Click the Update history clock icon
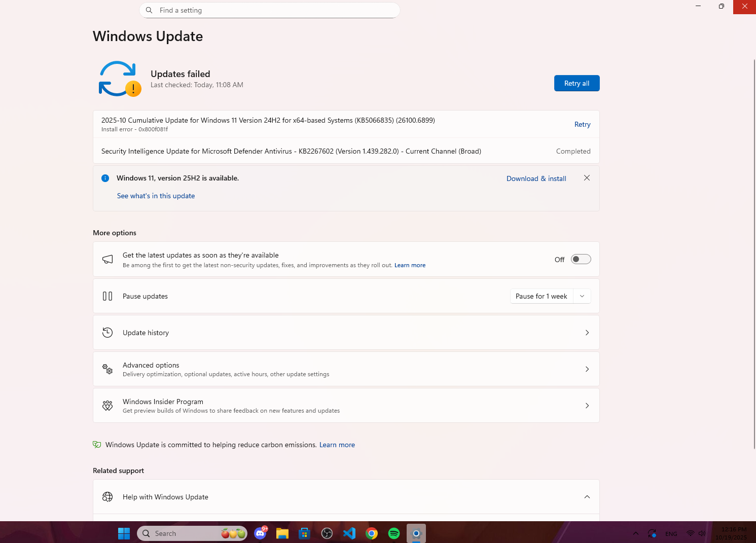Screen dimensions: 756x543 tap(107, 333)
